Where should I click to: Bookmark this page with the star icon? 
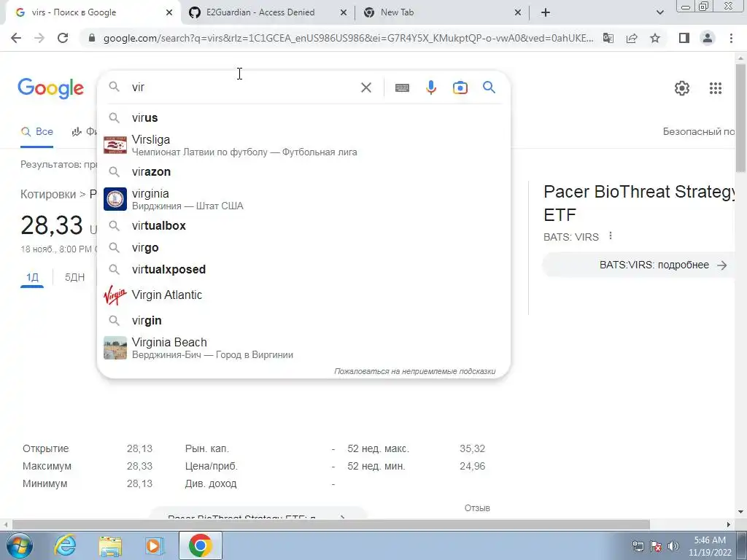pos(655,38)
